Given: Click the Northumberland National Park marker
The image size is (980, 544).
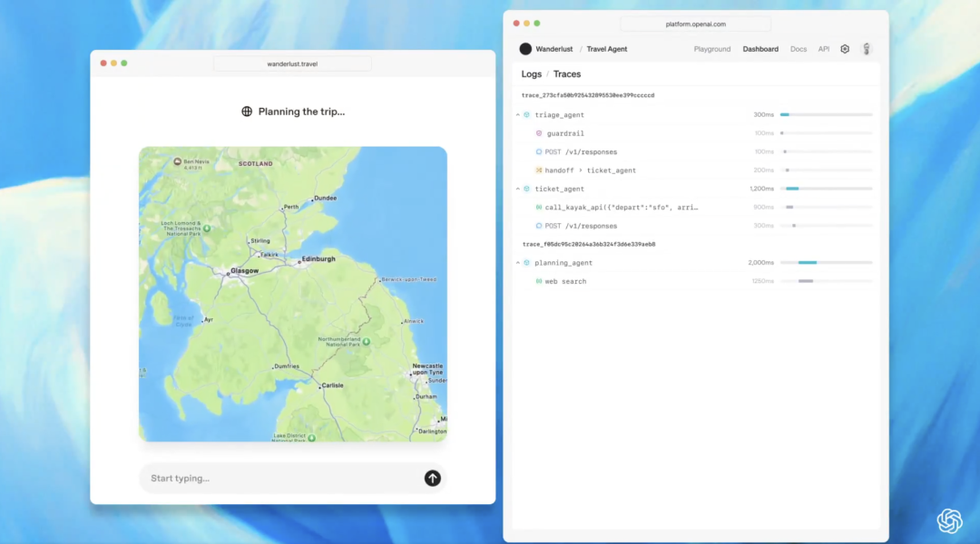Looking at the screenshot, I should pyautogui.click(x=367, y=342).
